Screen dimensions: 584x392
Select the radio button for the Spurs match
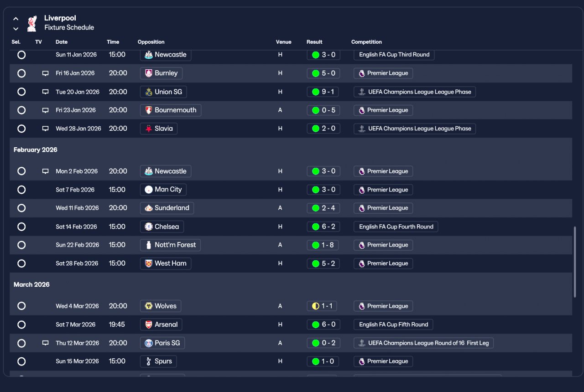click(21, 361)
